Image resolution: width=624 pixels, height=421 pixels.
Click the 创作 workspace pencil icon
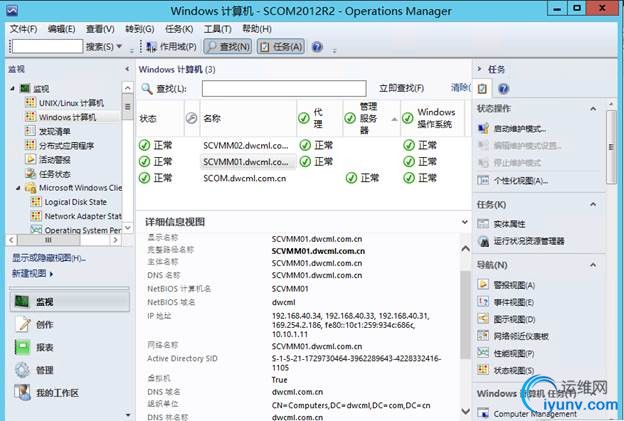23,325
